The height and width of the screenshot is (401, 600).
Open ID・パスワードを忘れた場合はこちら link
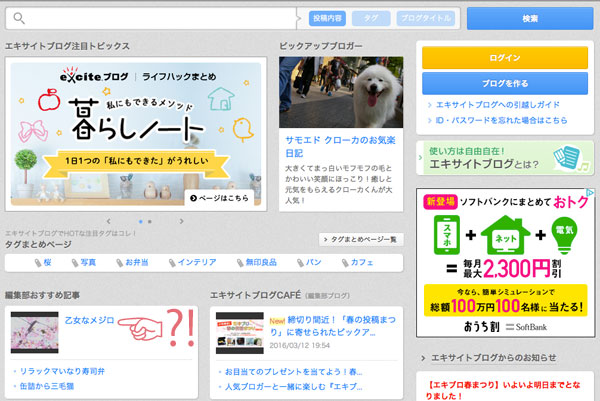[501, 120]
